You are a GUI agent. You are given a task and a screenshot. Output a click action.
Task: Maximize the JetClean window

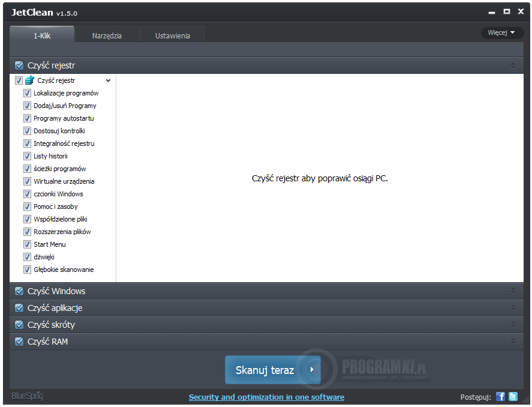[507, 11]
